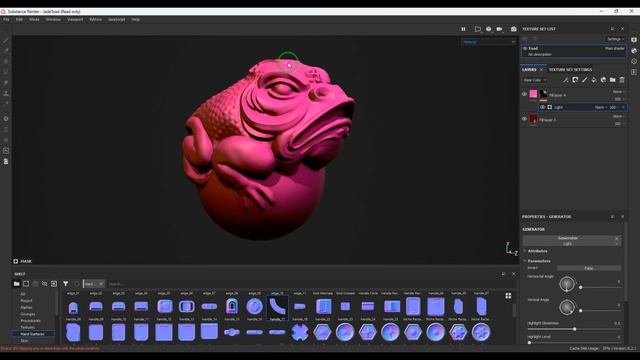This screenshot has height=360, width=640.
Task: Take a screenshot with the camera icon
Action: [x=513, y=29]
